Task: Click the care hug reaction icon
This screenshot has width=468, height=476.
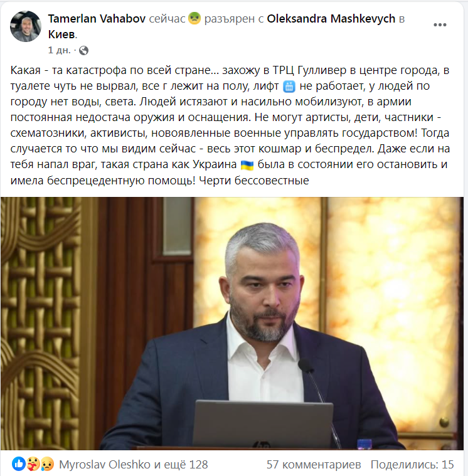Action: [33, 464]
